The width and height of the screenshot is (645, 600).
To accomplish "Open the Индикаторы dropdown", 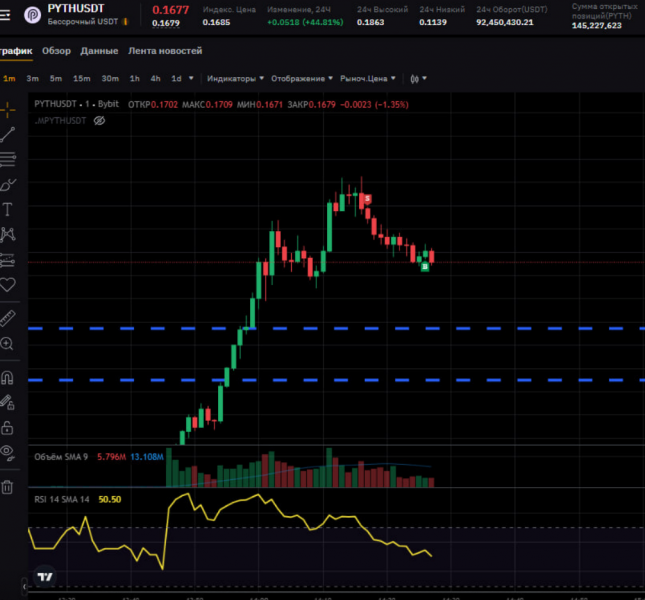I will [x=235, y=79].
